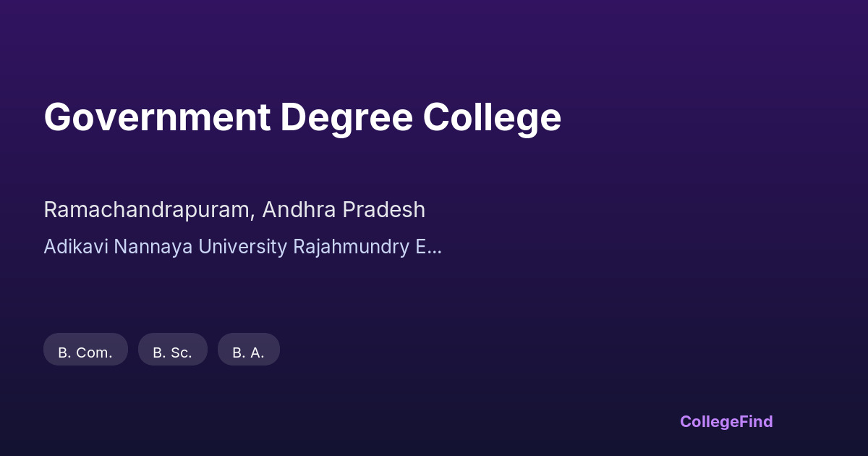This screenshot has width=868, height=456.
Task: Click the word Degree in the title
Action: [x=346, y=117]
